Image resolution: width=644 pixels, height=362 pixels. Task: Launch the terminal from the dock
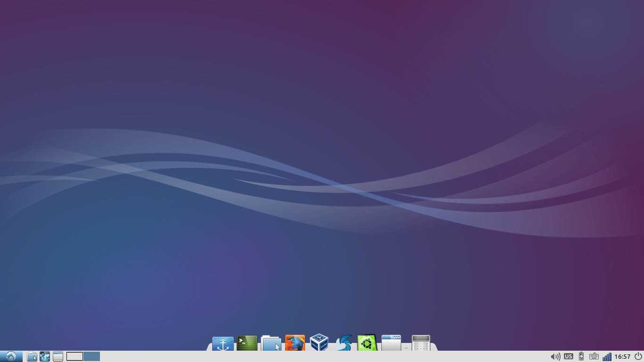point(247,343)
